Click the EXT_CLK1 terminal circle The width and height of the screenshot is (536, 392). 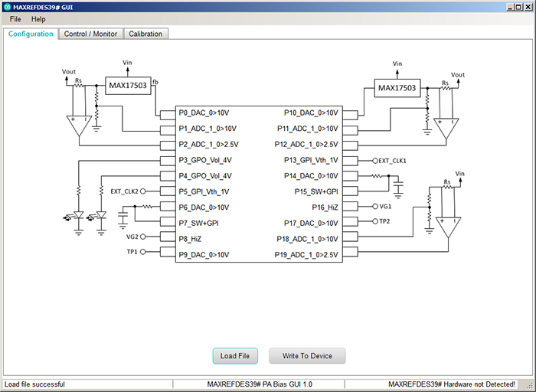click(x=375, y=161)
